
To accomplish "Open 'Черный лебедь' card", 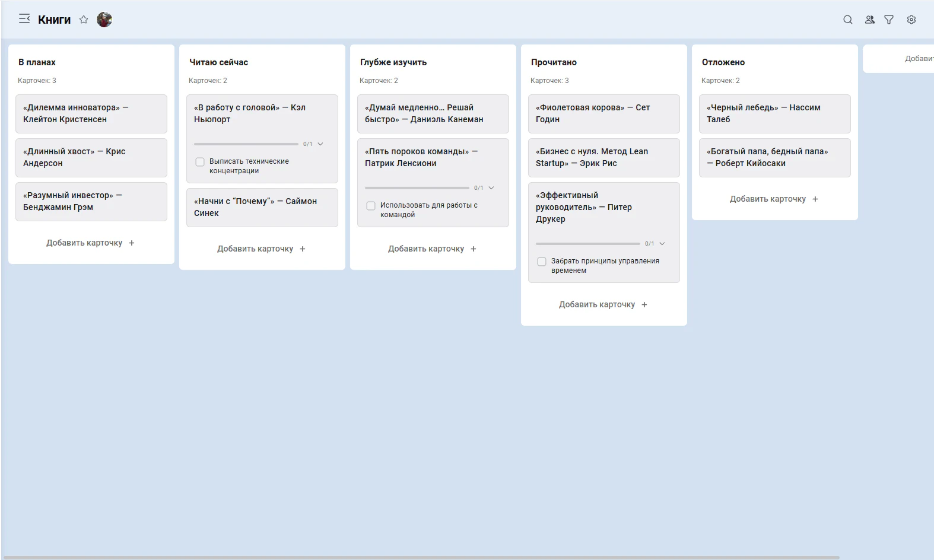I will (775, 114).
